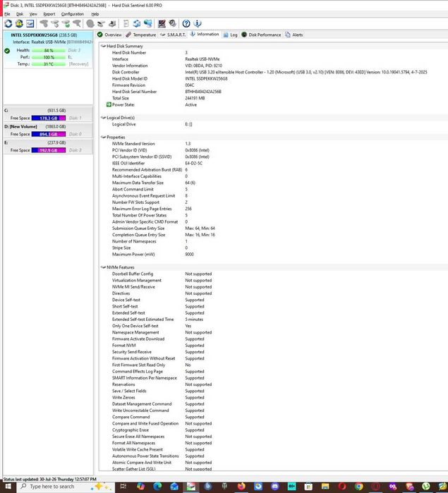Image resolution: width=448 pixels, height=493 pixels.
Task: Open the Alerts tab
Action: pyautogui.click(x=293, y=35)
